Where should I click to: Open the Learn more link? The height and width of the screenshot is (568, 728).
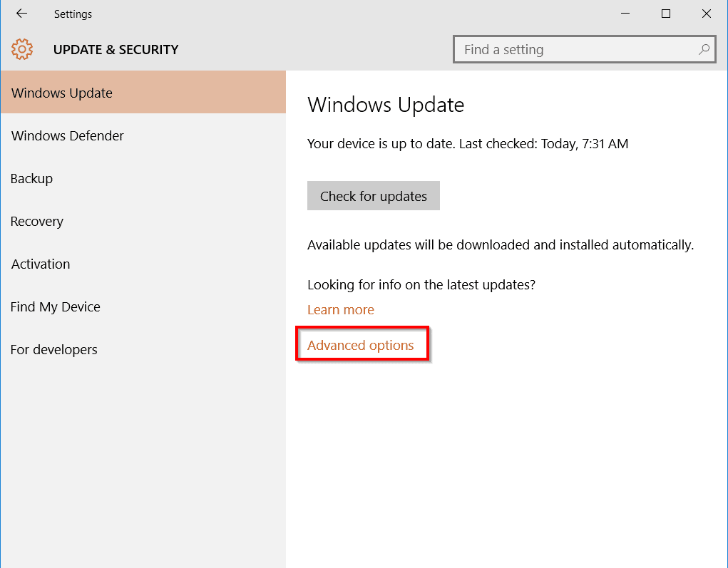point(340,309)
